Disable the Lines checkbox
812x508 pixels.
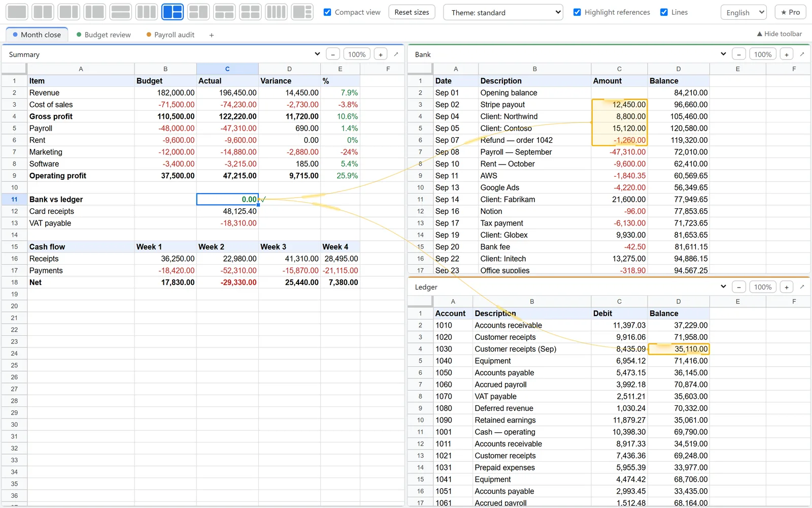point(664,12)
